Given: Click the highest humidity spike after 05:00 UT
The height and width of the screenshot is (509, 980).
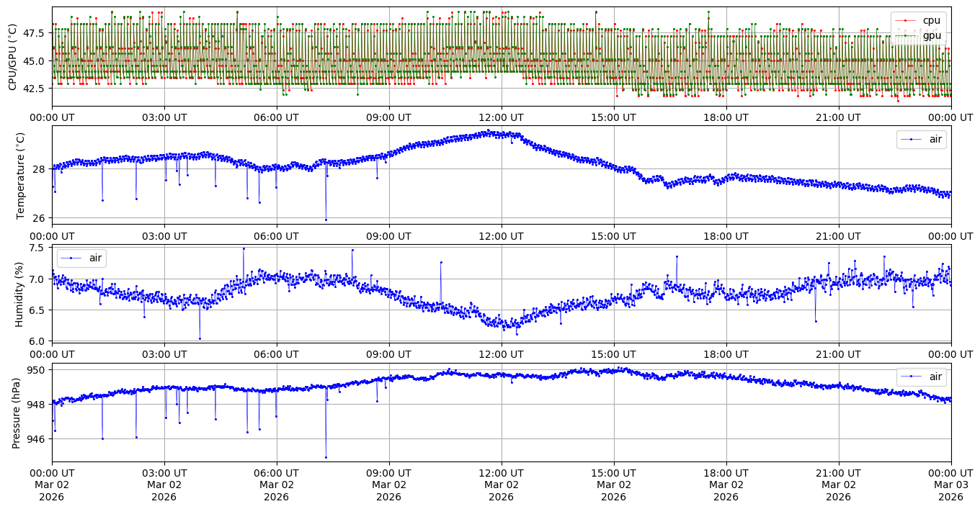Looking at the screenshot, I should coord(244,248).
